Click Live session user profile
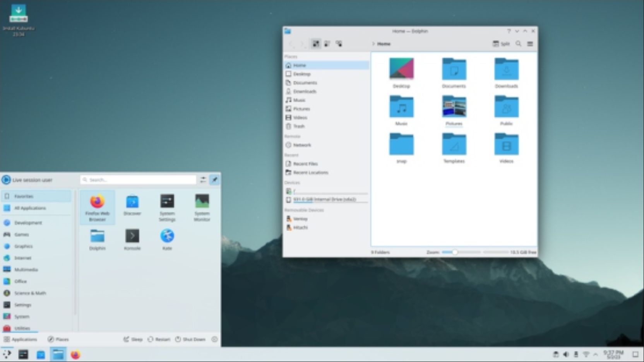644x362 pixels. pos(27,180)
